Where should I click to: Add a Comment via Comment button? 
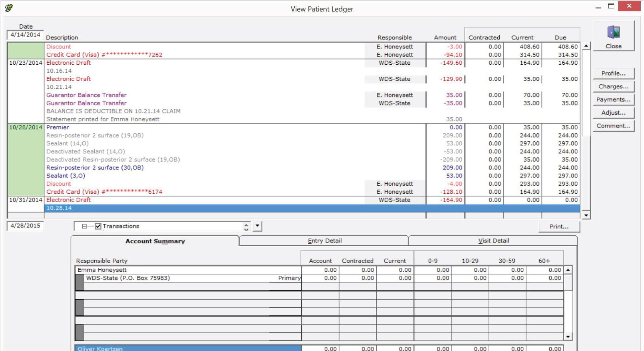click(x=613, y=126)
